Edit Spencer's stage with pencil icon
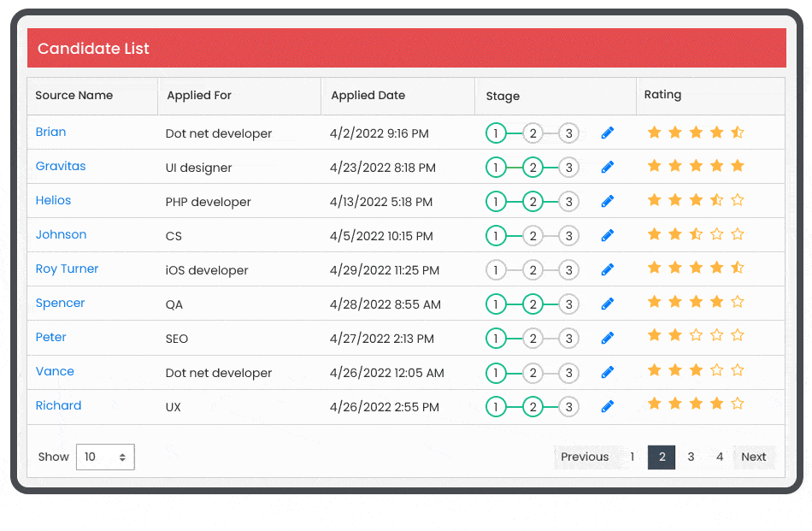812x531 pixels. [x=608, y=304]
